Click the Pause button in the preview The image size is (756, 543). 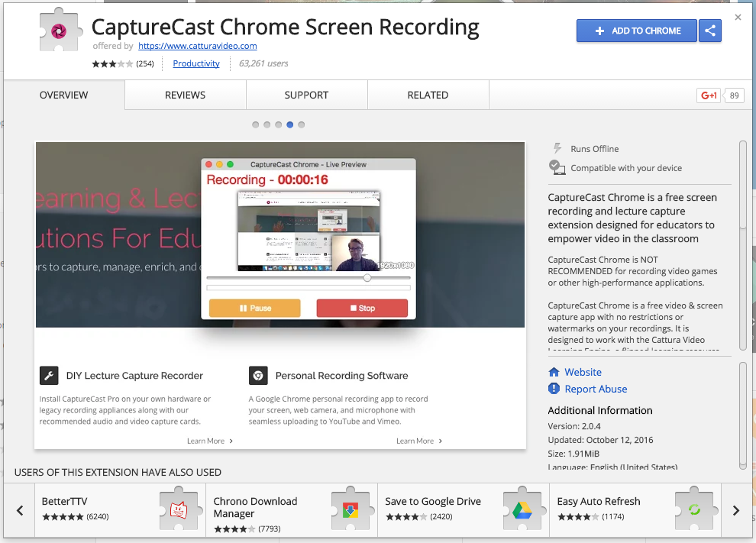[254, 308]
